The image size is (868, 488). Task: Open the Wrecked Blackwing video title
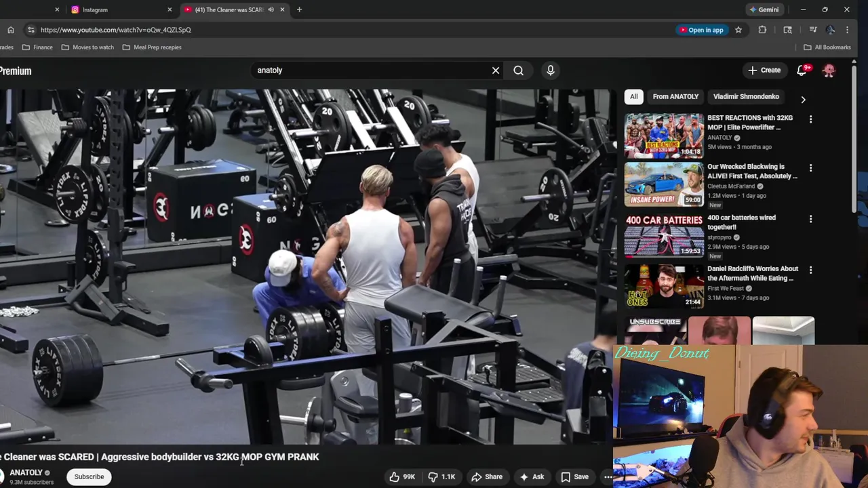coord(752,171)
